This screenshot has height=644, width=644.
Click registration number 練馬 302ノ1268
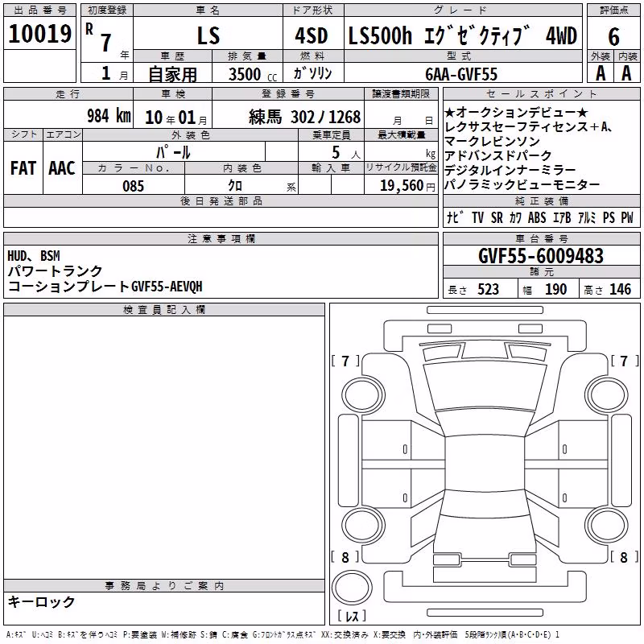(305, 117)
